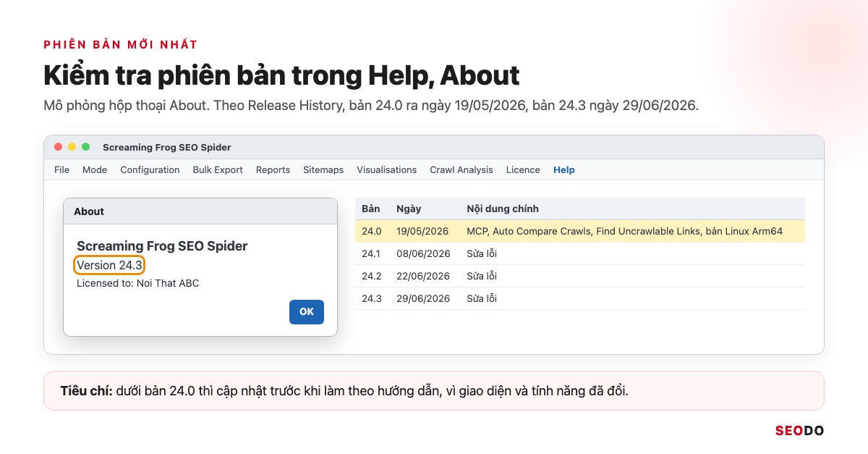Open the Crawl Analysis menu

pyautogui.click(x=461, y=169)
